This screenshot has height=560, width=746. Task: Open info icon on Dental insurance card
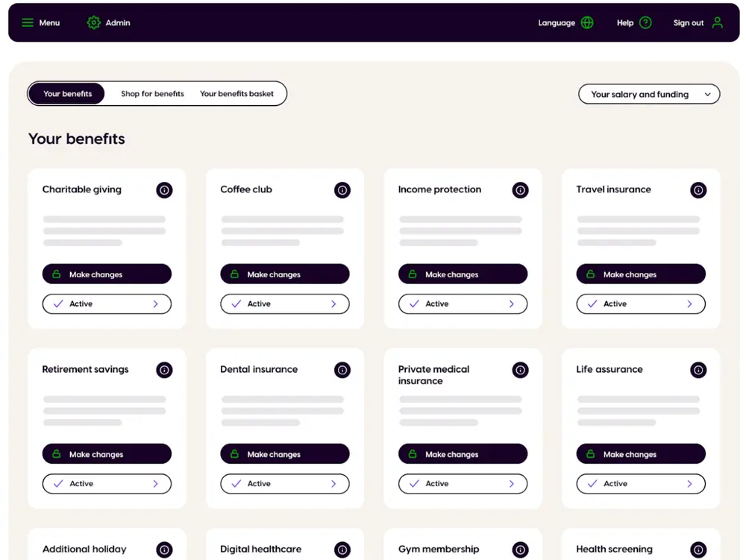pos(342,370)
